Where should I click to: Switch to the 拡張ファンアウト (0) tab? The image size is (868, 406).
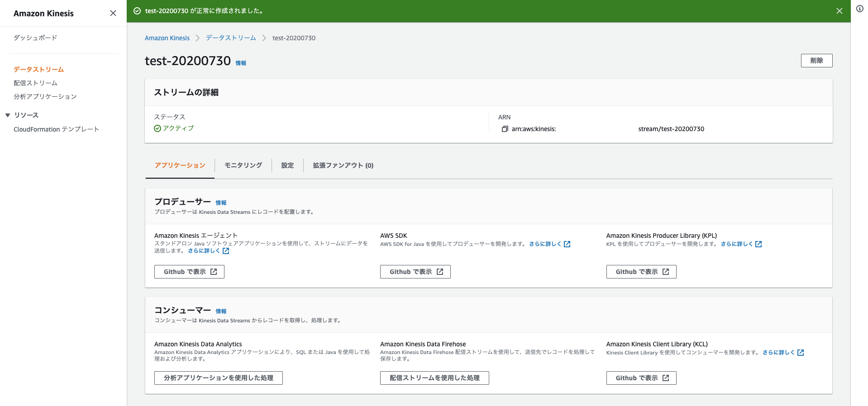pos(343,165)
